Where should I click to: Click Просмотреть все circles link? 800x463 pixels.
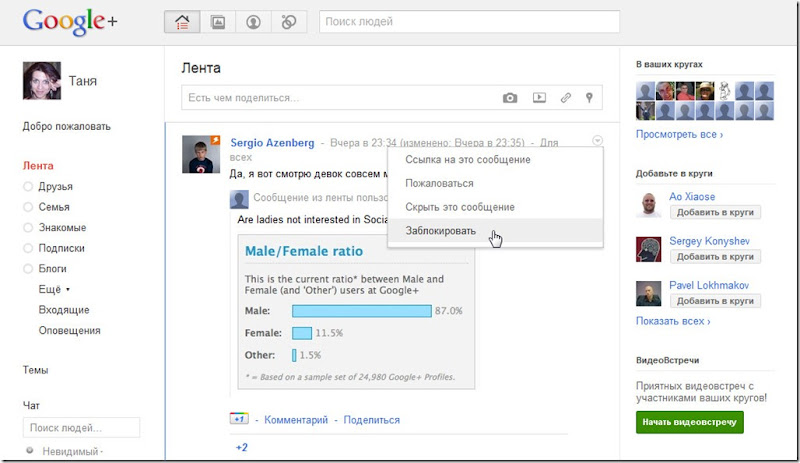tap(679, 134)
